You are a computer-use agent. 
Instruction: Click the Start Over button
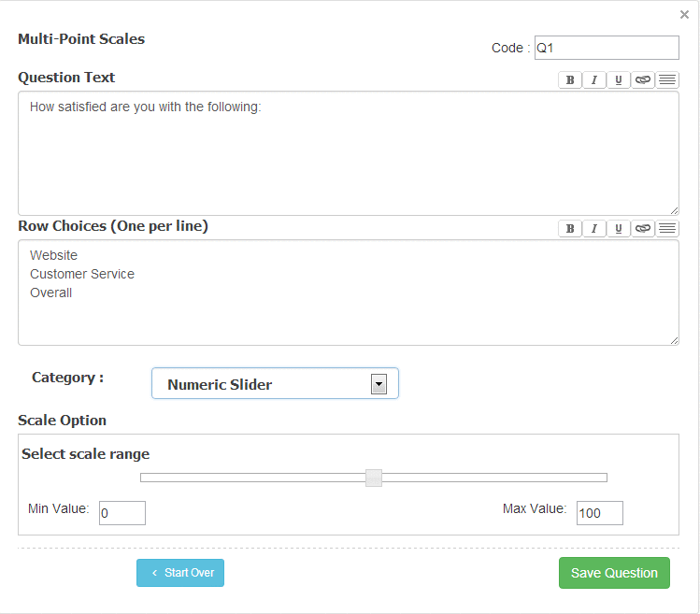[x=180, y=573]
